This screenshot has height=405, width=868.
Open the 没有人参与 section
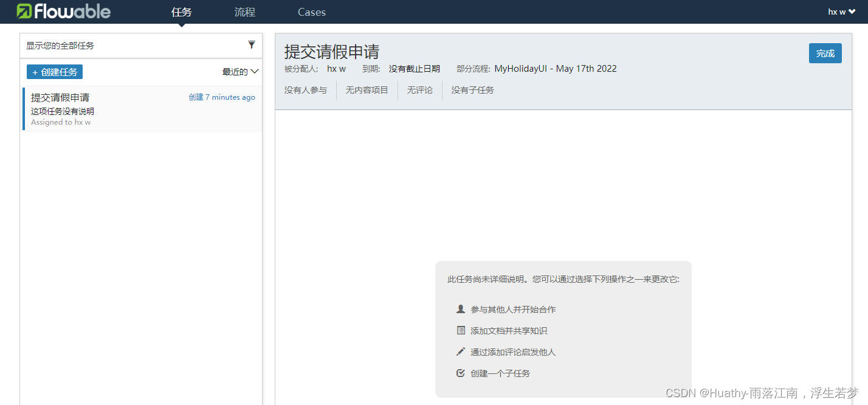coord(306,90)
